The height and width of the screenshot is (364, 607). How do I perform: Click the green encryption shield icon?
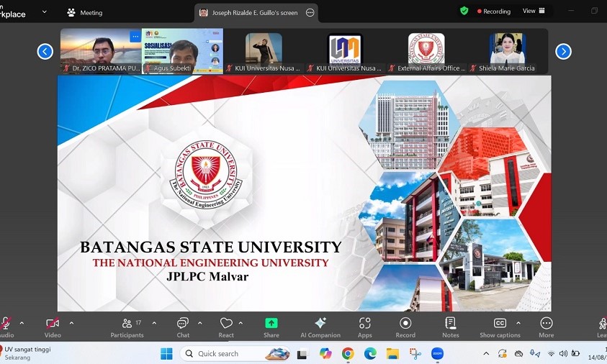click(x=464, y=11)
